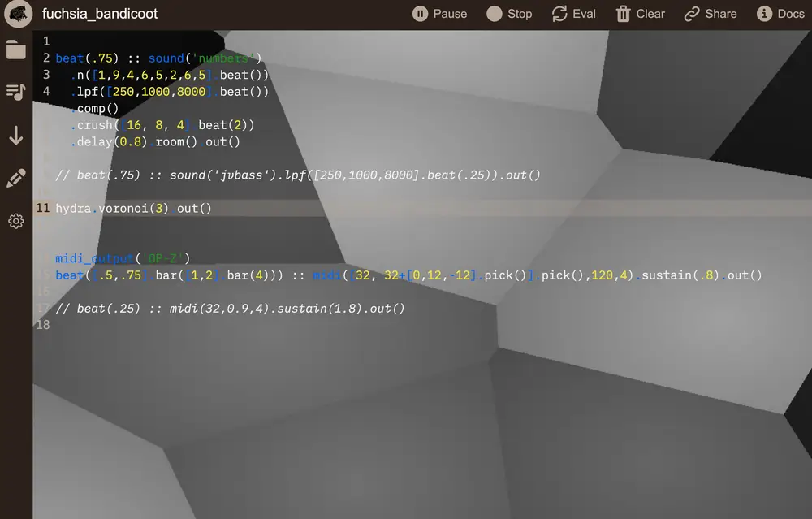Place cursor on hydra voronoi line
812x519 pixels.
pos(133,209)
